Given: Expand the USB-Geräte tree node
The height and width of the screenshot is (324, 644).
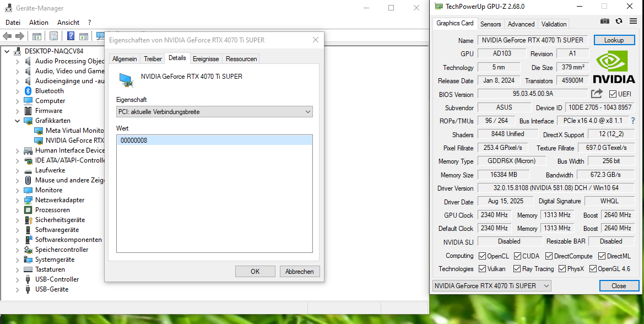Looking at the screenshot, I should (17, 289).
